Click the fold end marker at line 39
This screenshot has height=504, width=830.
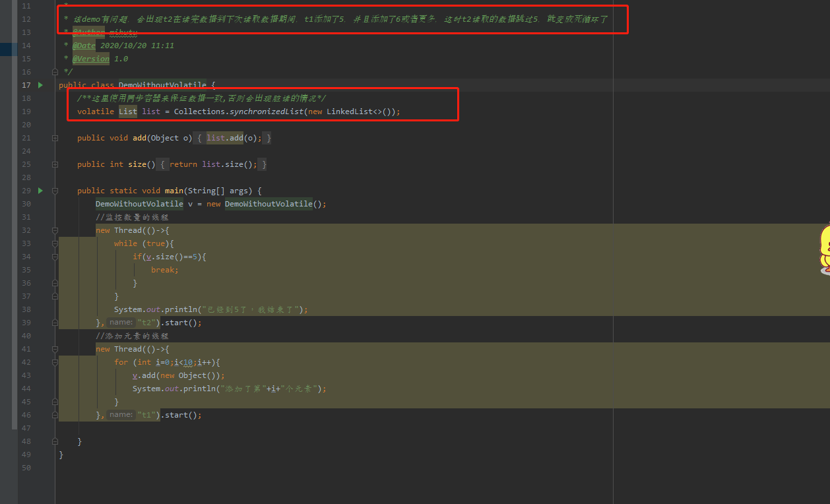pos(55,323)
